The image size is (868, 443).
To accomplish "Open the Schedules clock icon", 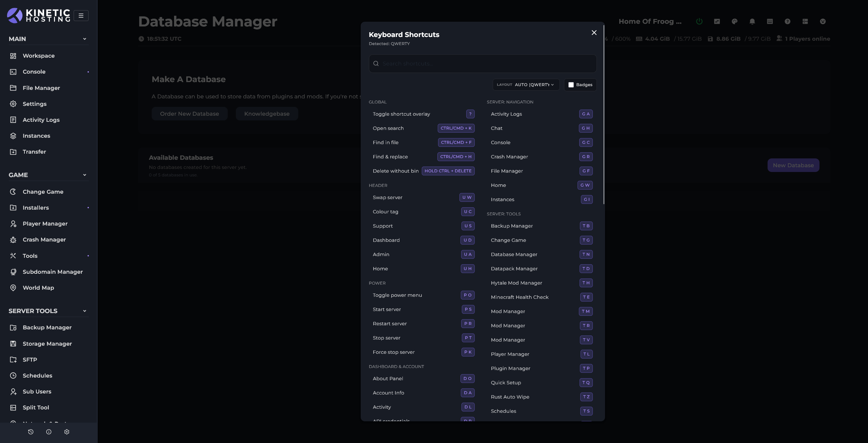I will tap(13, 375).
